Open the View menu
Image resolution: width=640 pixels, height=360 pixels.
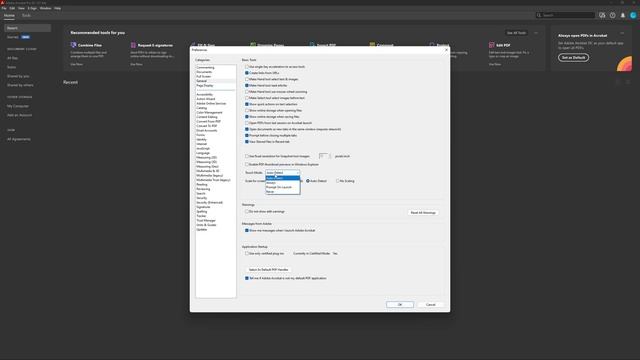pos(21,8)
